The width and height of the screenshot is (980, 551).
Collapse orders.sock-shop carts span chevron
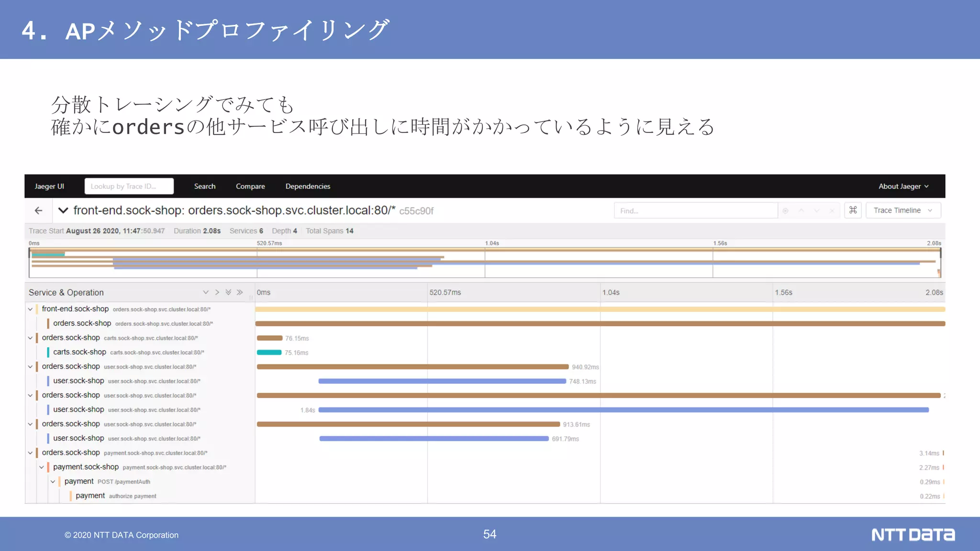click(30, 338)
